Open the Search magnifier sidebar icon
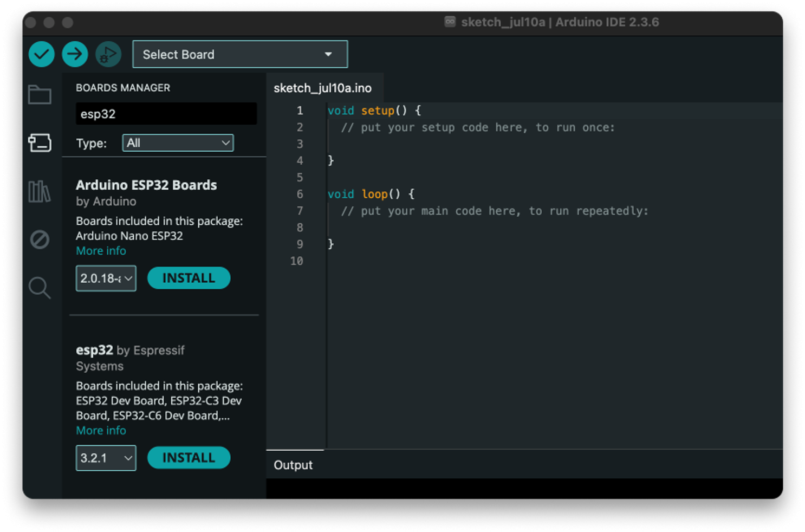 (40, 288)
